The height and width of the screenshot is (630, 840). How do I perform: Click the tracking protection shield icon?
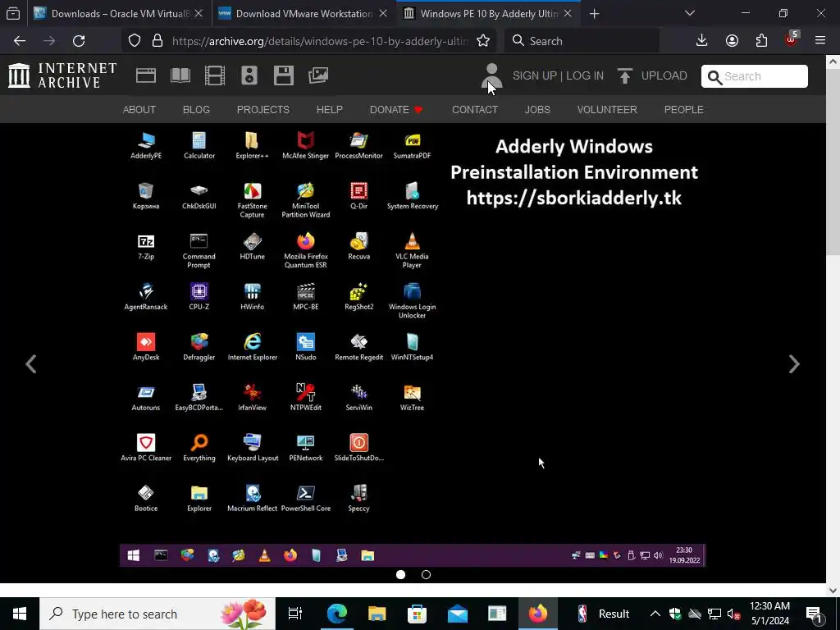pyautogui.click(x=135, y=41)
